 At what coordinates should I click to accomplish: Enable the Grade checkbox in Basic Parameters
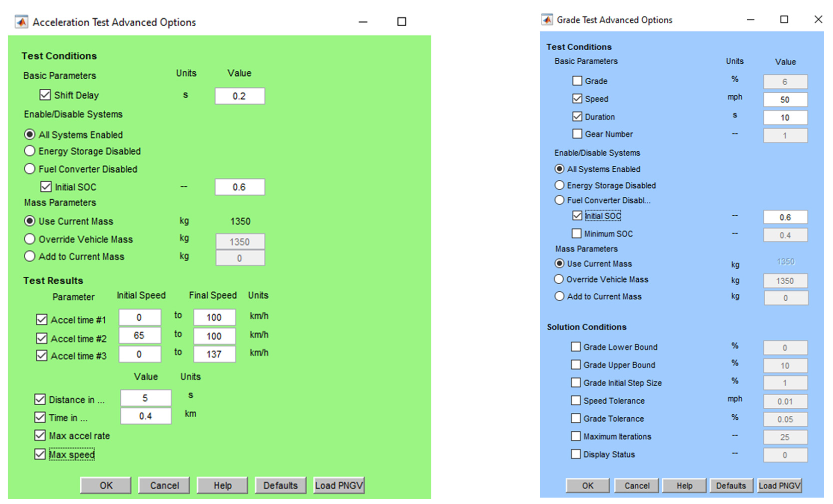(x=577, y=81)
